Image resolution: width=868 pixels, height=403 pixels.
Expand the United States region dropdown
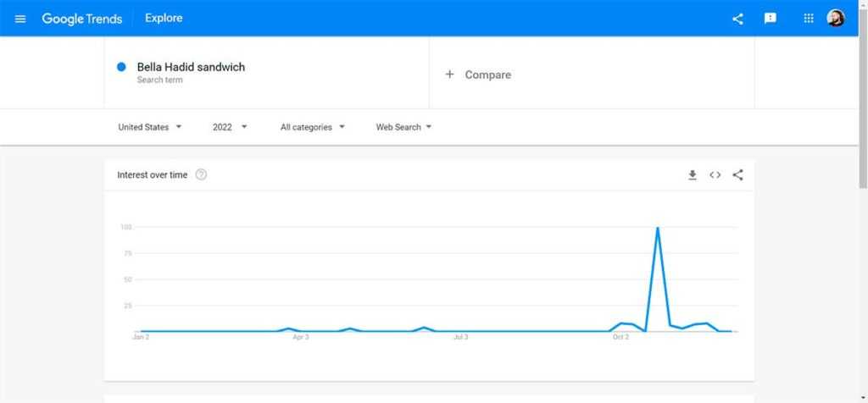[150, 127]
